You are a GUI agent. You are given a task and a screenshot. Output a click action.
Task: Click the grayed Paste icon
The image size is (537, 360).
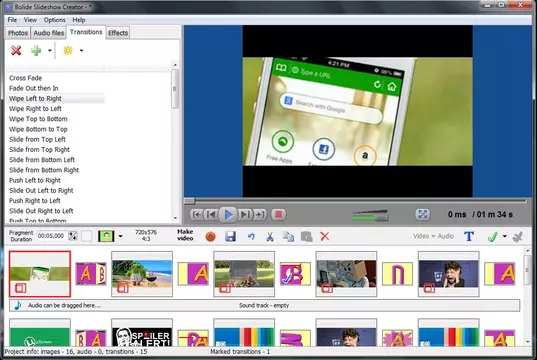tap(307, 236)
